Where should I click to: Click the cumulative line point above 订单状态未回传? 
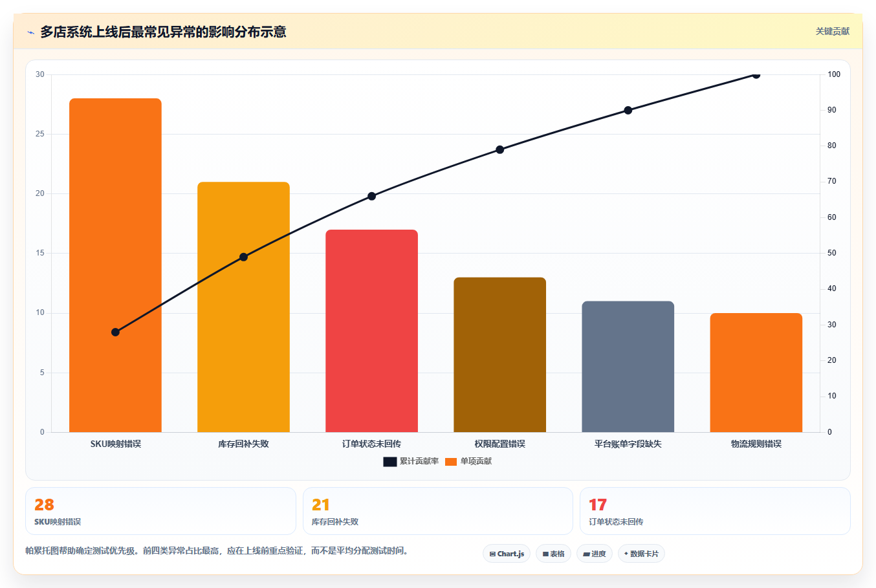pyautogui.click(x=371, y=196)
